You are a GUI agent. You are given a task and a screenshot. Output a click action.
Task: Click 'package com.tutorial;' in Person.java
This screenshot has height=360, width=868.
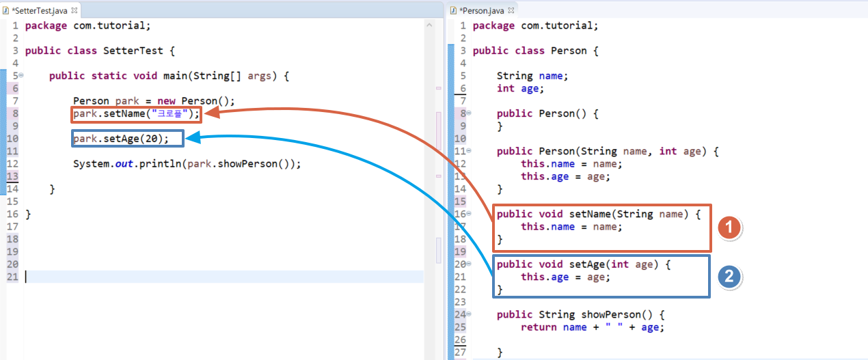pyautogui.click(x=535, y=26)
